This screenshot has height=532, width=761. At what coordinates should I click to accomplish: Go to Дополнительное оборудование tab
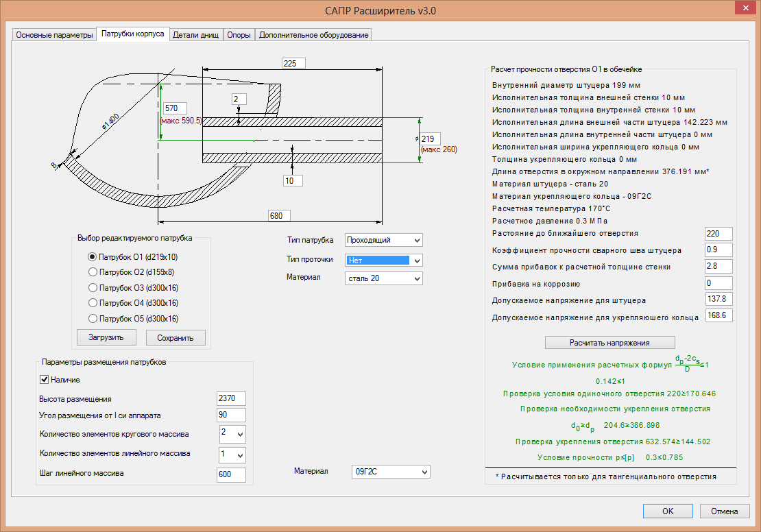click(314, 35)
